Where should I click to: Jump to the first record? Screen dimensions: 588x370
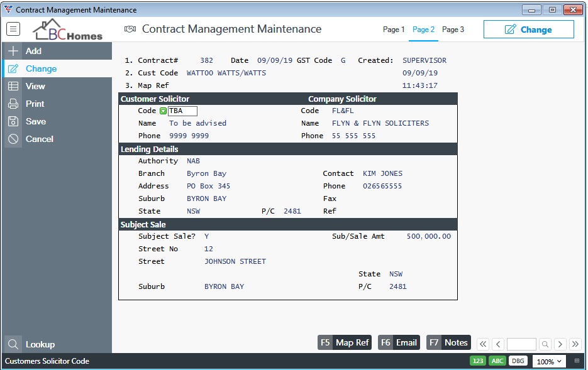coord(483,344)
